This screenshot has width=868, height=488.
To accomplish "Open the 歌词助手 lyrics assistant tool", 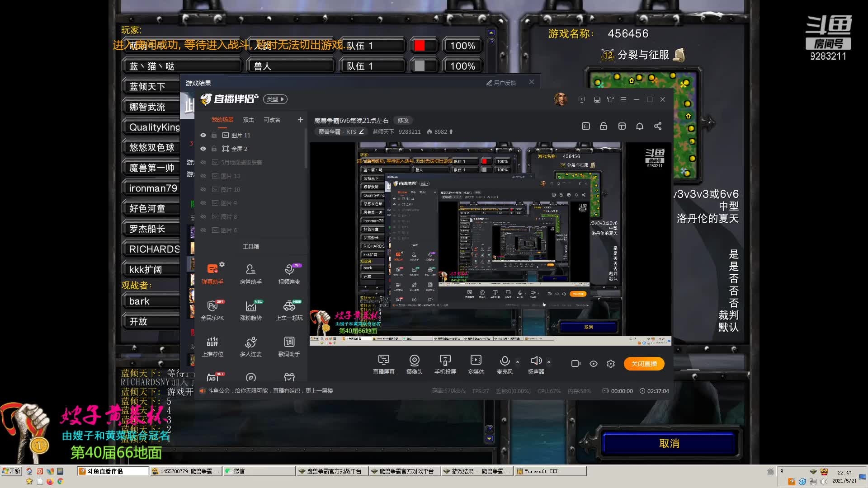I will click(x=289, y=346).
